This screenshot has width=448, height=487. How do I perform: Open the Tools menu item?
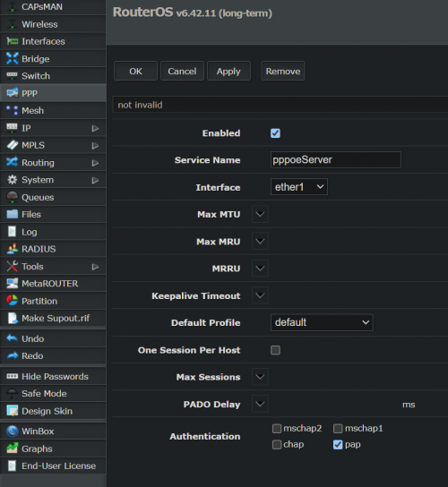tap(53, 266)
